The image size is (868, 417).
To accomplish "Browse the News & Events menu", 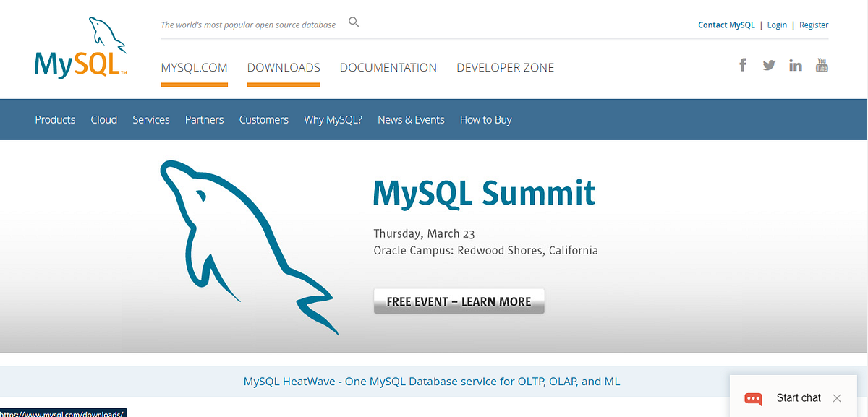I will point(411,119).
